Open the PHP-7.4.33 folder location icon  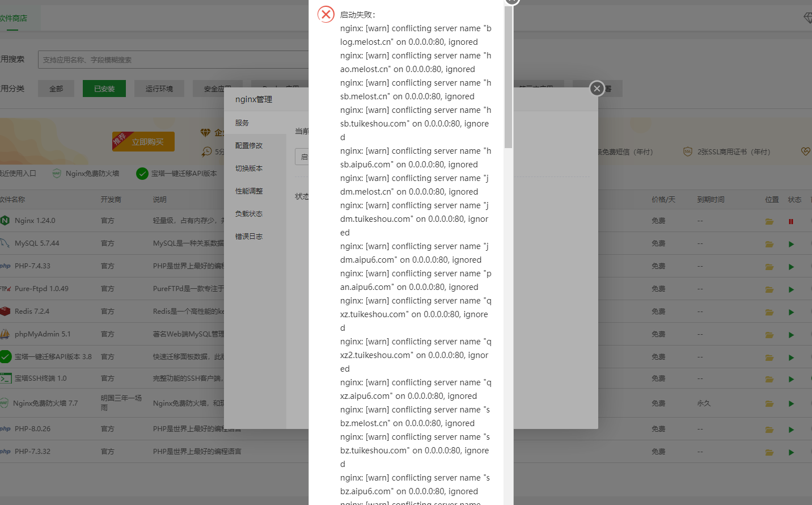(769, 267)
